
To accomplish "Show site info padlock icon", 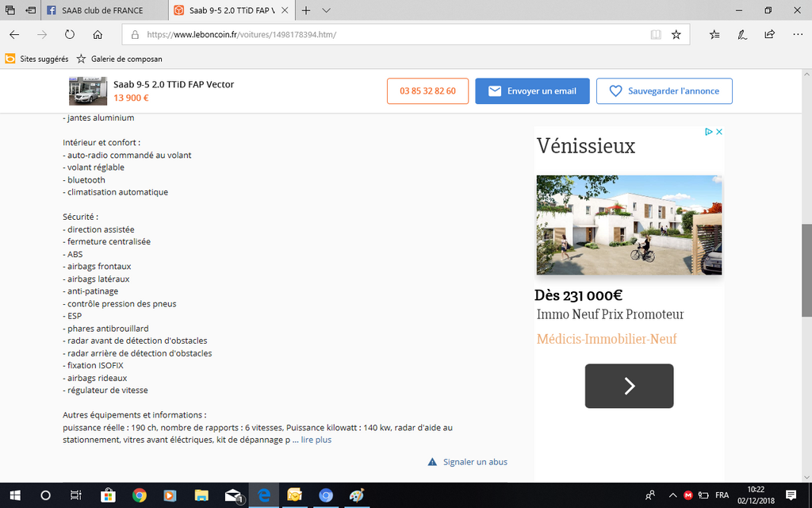I will 135,35.
